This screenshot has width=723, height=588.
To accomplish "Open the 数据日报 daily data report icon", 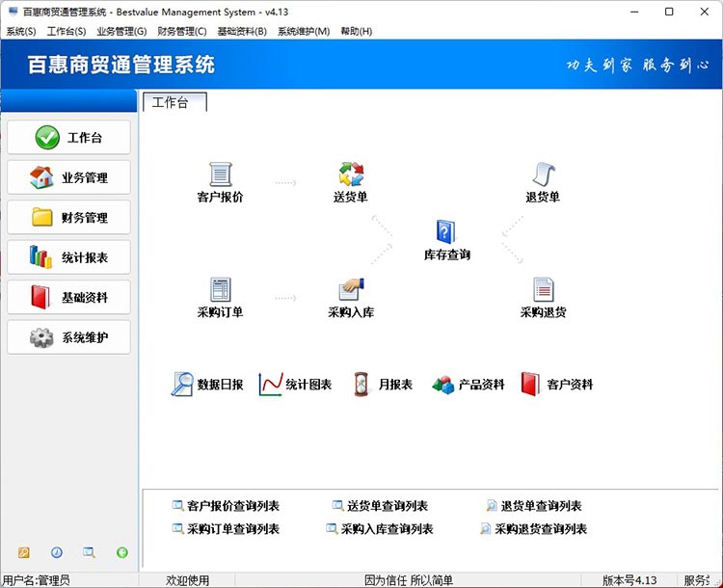I will pyautogui.click(x=181, y=385).
